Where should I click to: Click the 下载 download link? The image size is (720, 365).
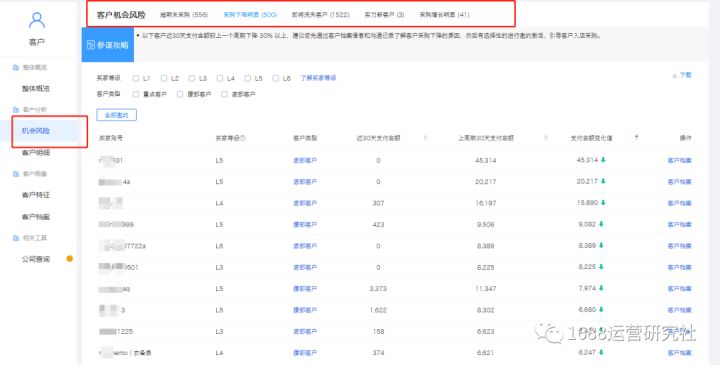pyautogui.click(x=686, y=75)
